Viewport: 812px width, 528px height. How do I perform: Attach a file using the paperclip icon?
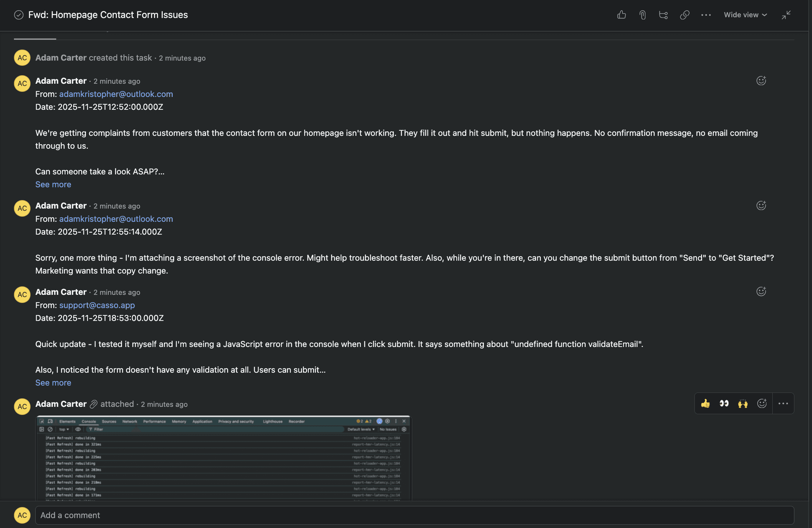(x=643, y=15)
